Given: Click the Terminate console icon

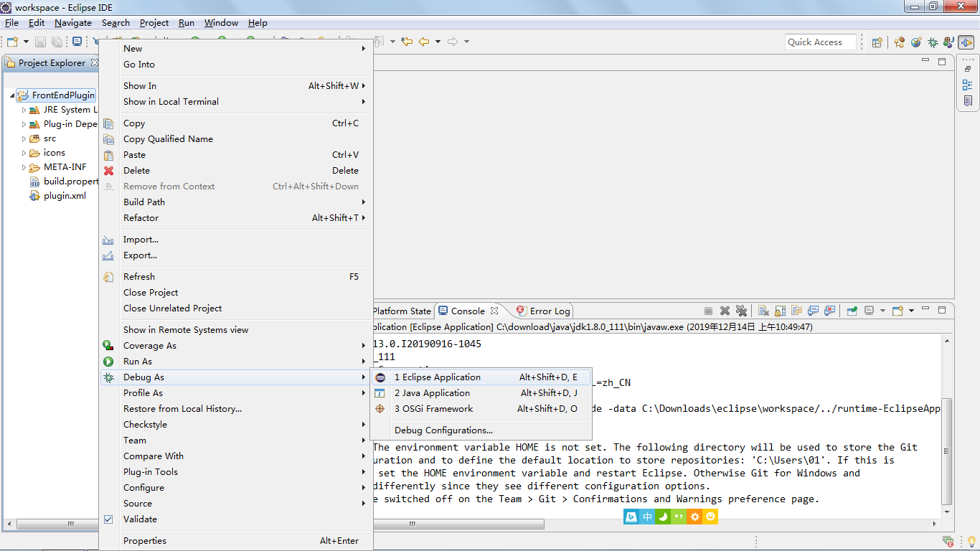Looking at the screenshot, I should 708,311.
